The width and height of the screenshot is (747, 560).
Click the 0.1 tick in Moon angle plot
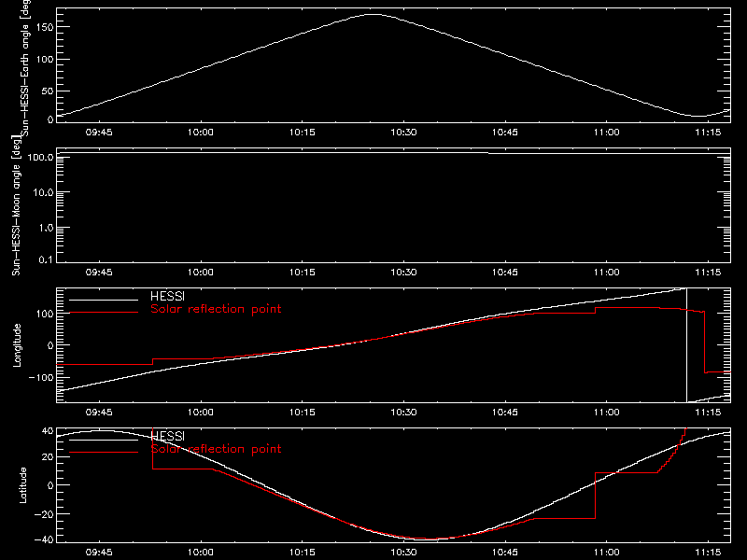coord(46,260)
